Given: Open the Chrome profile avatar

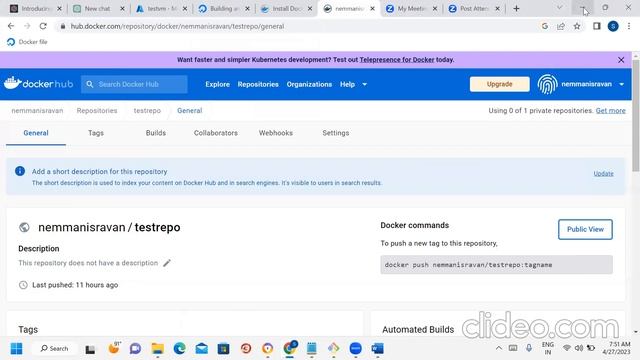Looking at the screenshot, I should pyautogui.click(x=613, y=26).
